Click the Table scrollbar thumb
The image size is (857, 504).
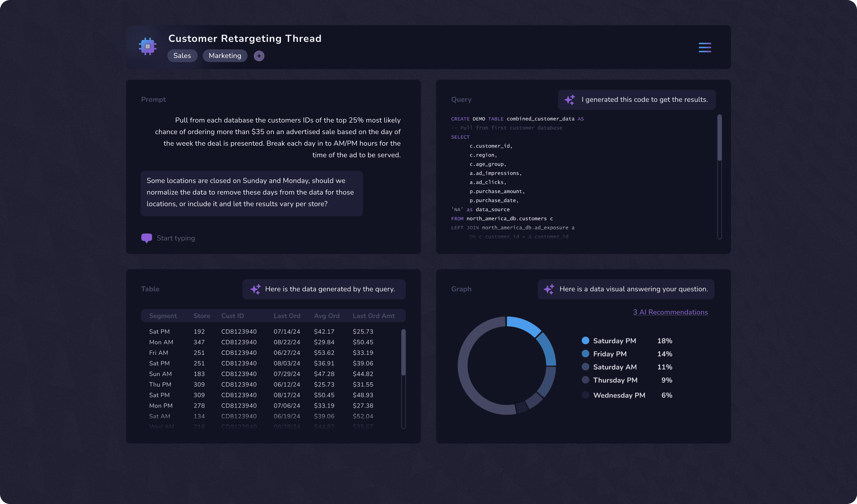click(x=403, y=352)
